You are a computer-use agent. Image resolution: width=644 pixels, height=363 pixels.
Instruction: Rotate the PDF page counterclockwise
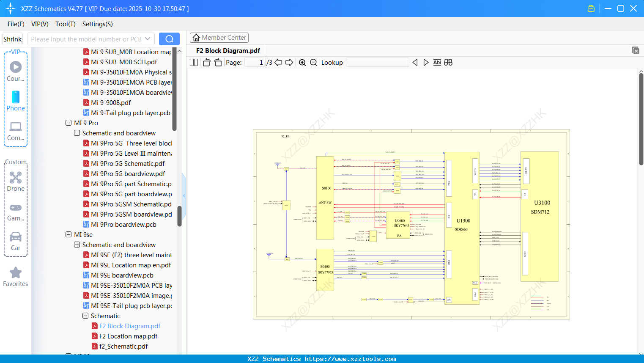(x=206, y=62)
